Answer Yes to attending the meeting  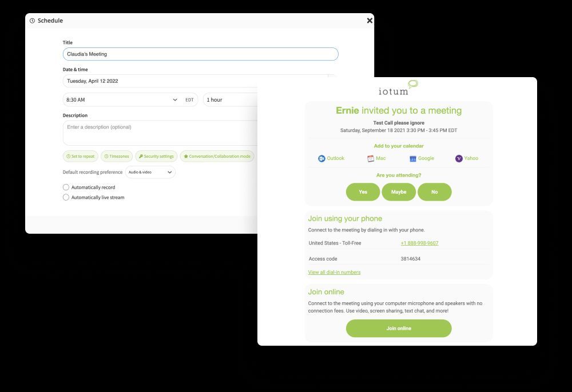tap(363, 192)
